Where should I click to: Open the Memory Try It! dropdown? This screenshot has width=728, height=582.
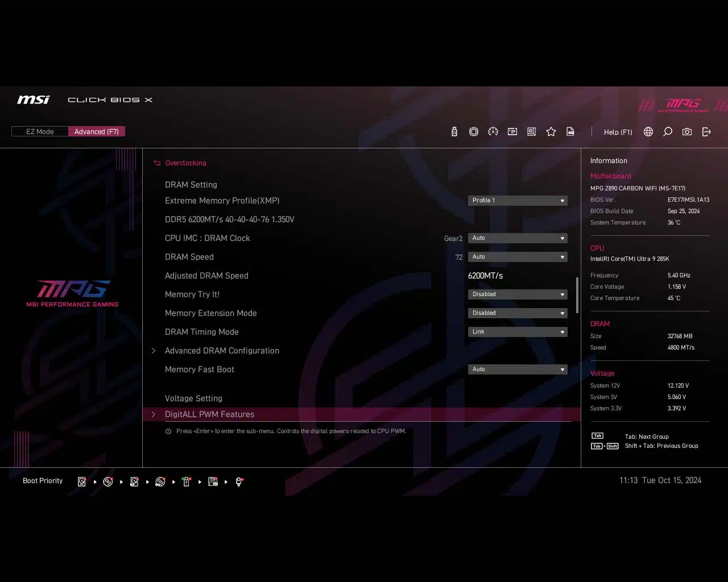tap(518, 294)
